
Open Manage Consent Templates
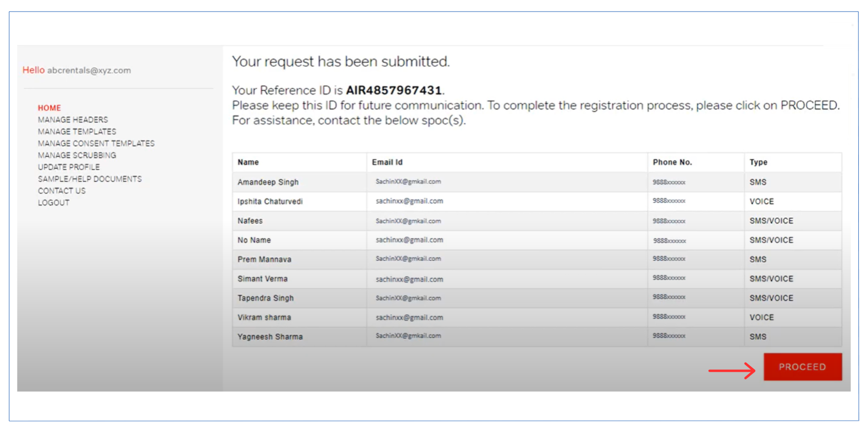pos(96,143)
